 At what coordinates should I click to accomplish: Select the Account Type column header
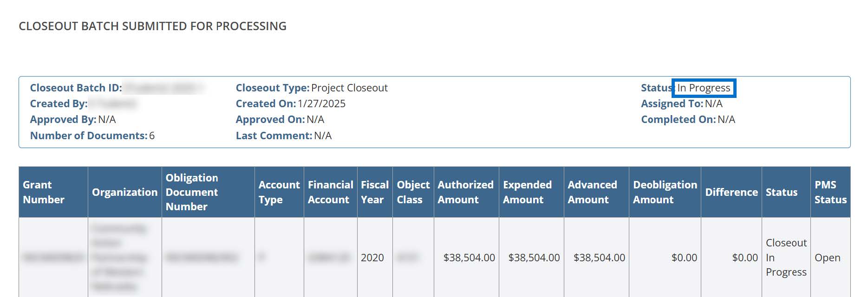click(x=279, y=192)
